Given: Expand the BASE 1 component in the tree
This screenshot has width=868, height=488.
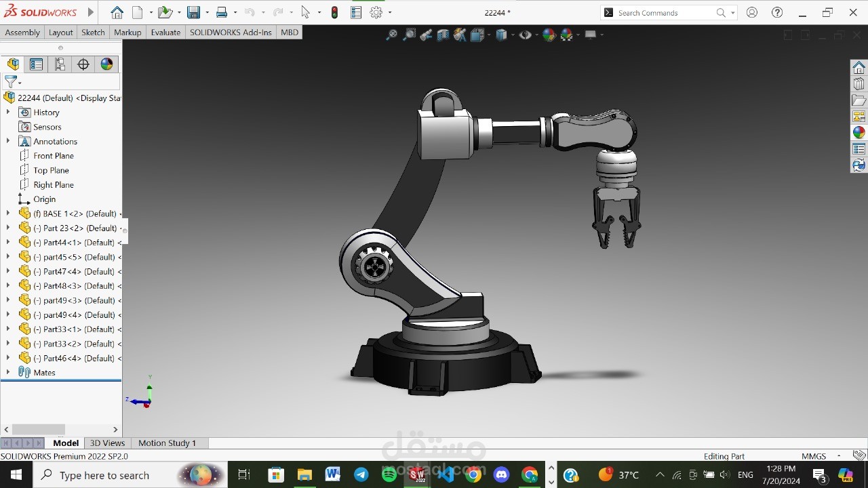Looking at the screenshot, I should tap(7, 213).
